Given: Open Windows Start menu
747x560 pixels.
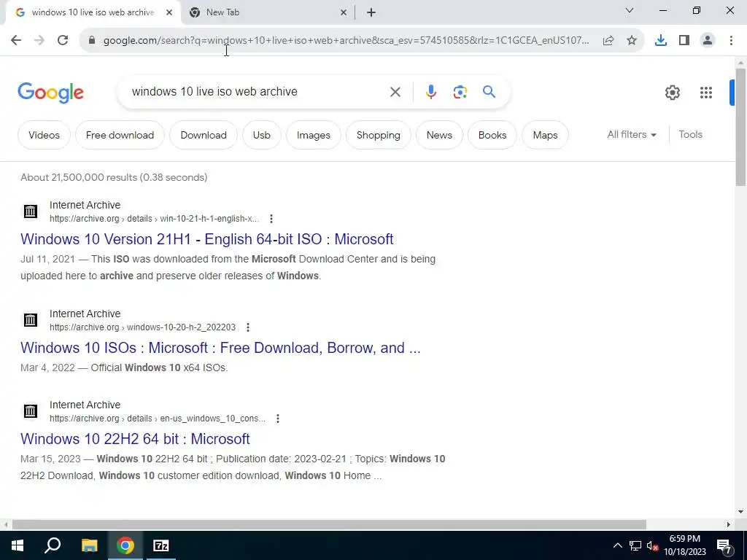Looking at the screenshot, I should pyautogui.click(x=18, y=545).
